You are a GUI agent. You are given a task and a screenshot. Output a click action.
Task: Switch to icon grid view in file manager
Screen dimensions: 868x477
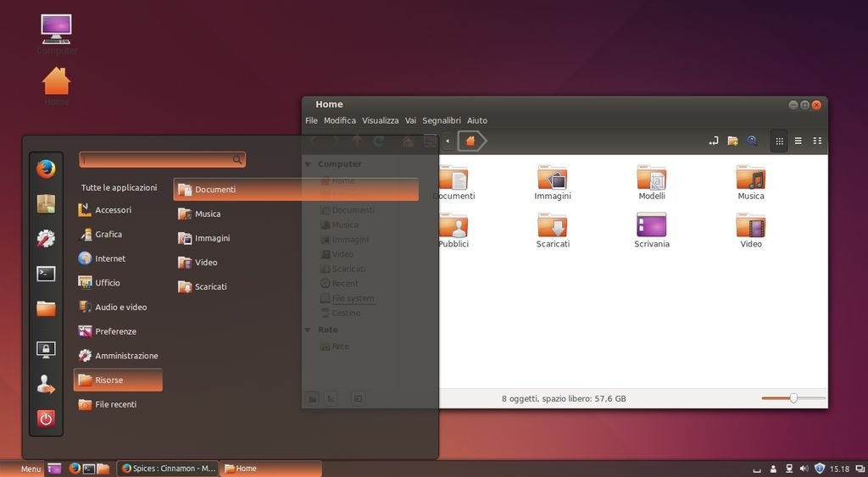780,141
